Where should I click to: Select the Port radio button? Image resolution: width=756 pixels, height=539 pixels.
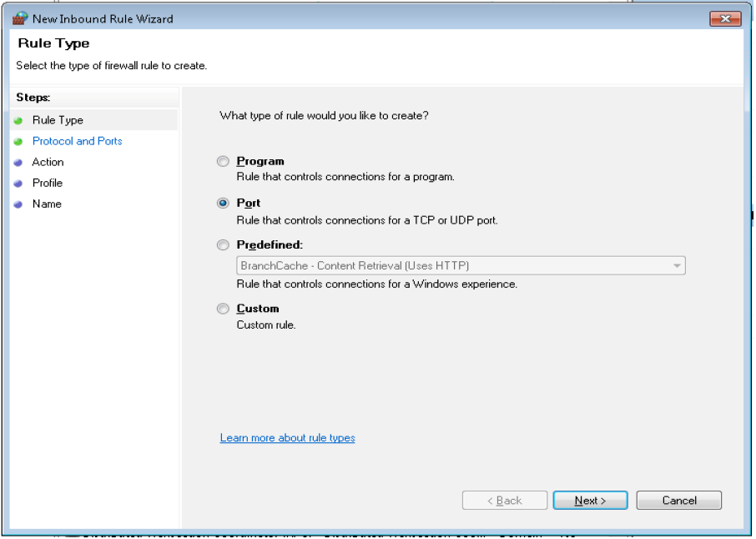coord(223,203)
